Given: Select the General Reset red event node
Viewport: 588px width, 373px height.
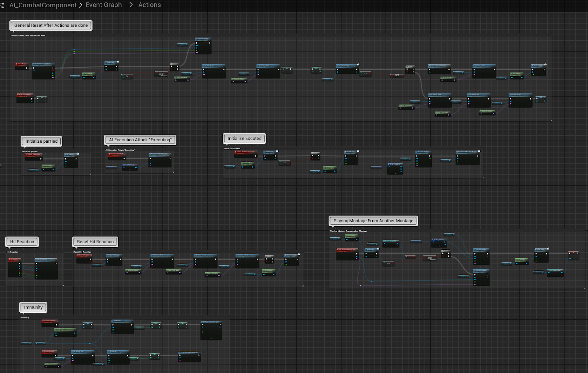Looking at the screenshot, I should pos(22,65).
